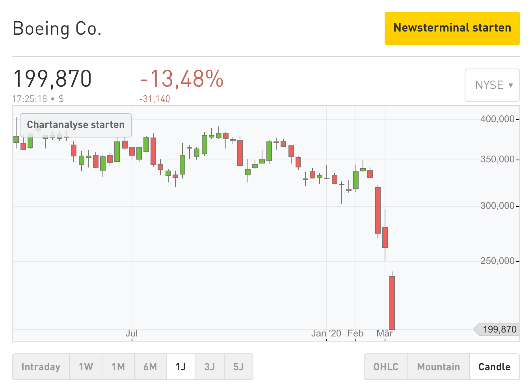
Task: Click the current price tag 199,870 on axis
Action: 499,329
